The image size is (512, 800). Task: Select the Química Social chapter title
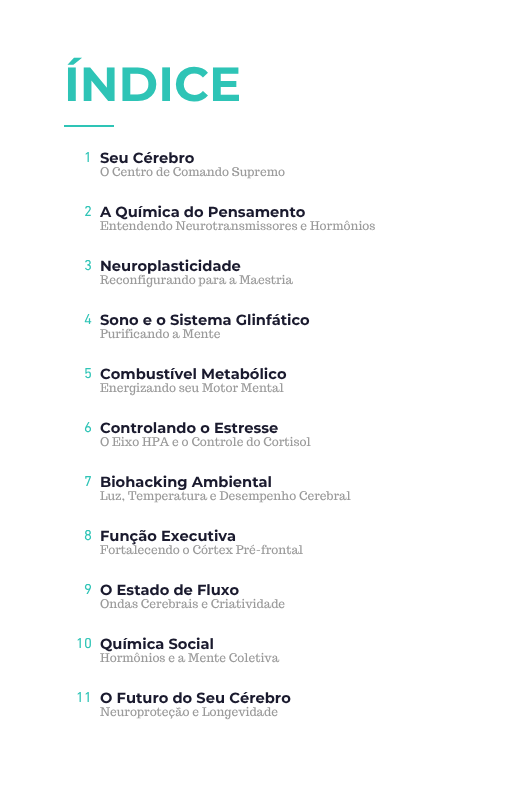pyautogui.click(x=157, y=644)
